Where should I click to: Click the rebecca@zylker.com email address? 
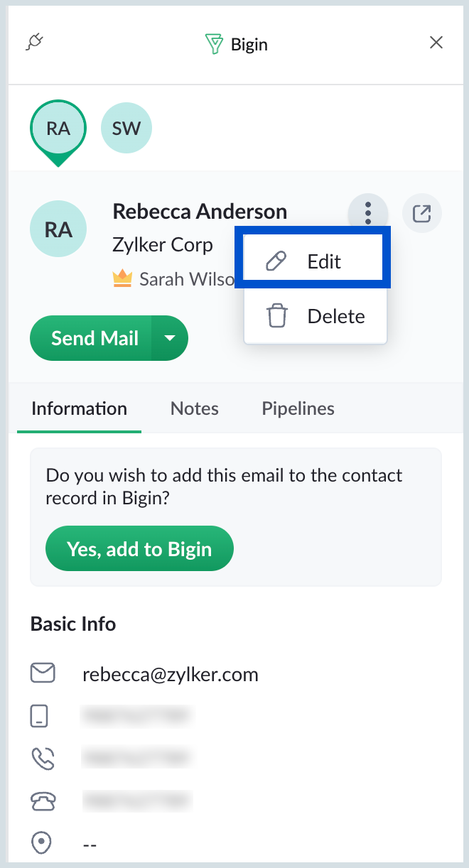point(171,674)
